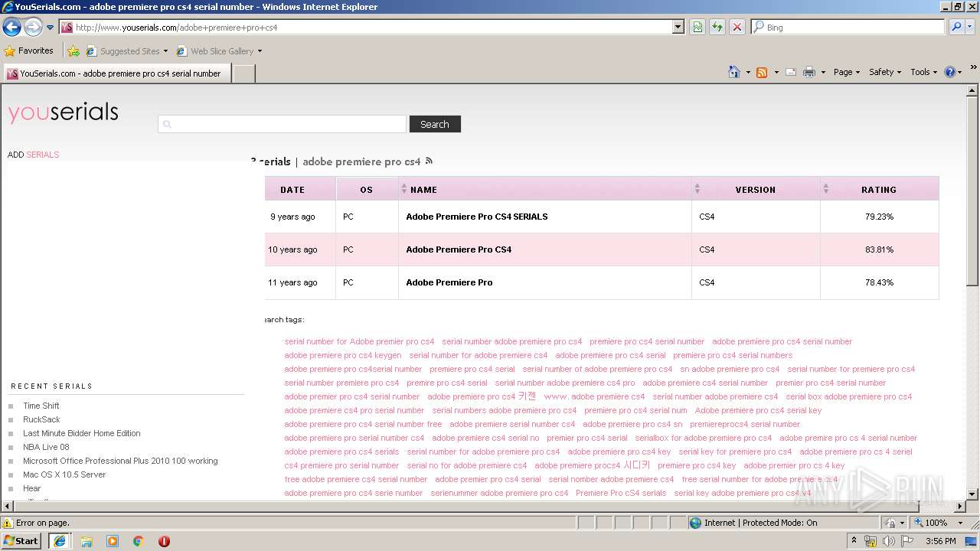Sort table by NAME column arrows

point(404,188)
